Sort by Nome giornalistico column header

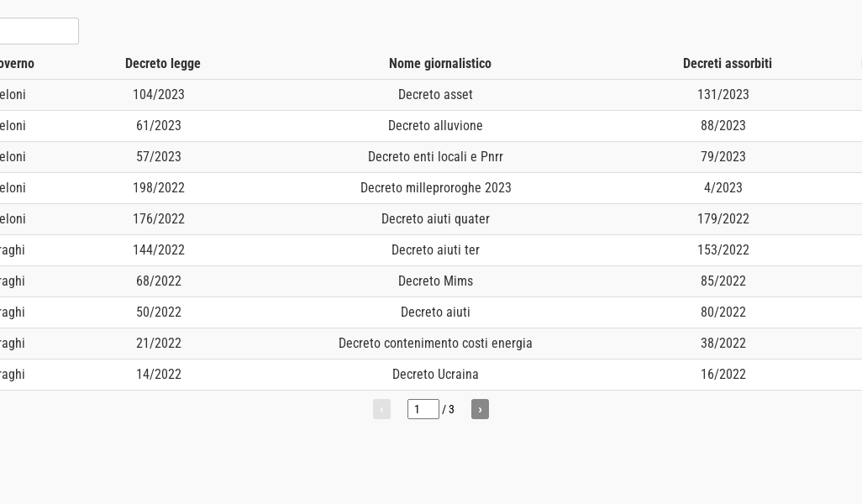(440, 64)
